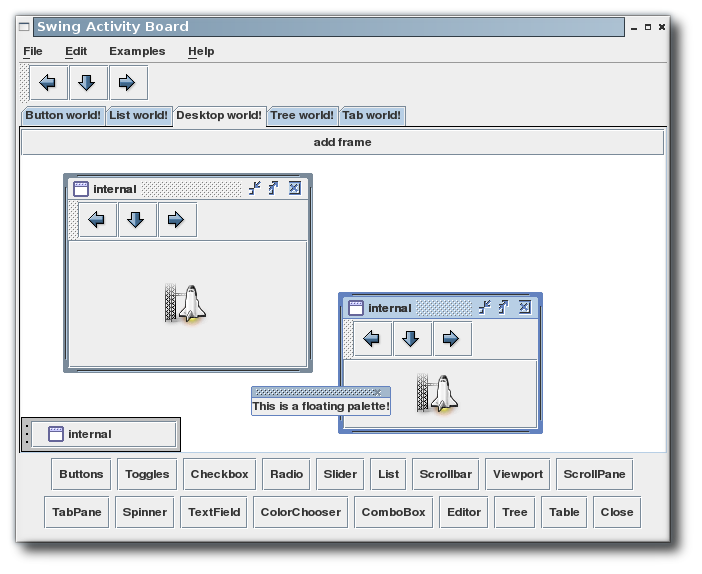This screenshot has height=574, width=702.
Task: Click the Tree button
Action: [x=514, y=512]
